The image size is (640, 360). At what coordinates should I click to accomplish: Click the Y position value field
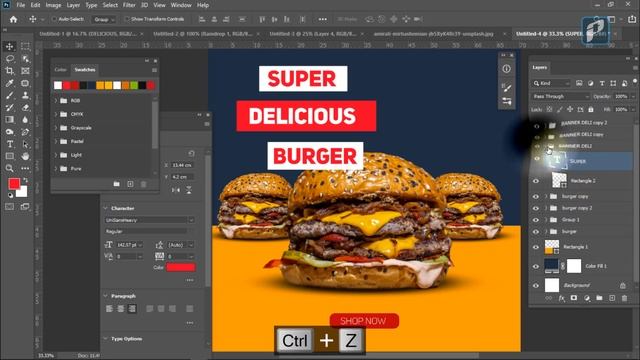(182, 177)
